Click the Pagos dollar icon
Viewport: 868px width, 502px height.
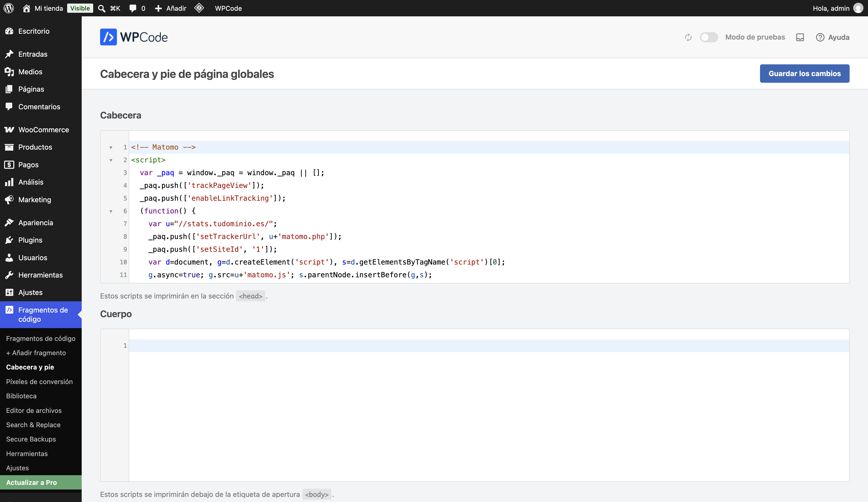(x=9, y=165)
